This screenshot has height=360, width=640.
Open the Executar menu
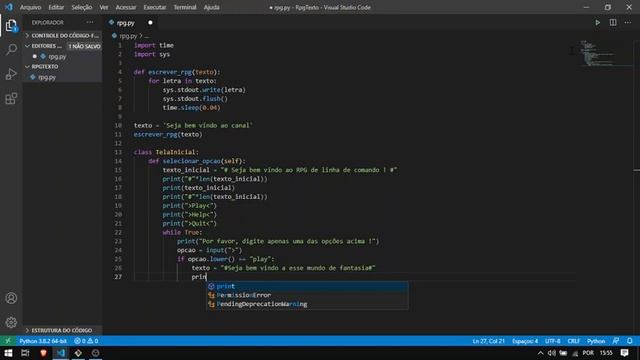pyautogui.click(x=155, y=7)
